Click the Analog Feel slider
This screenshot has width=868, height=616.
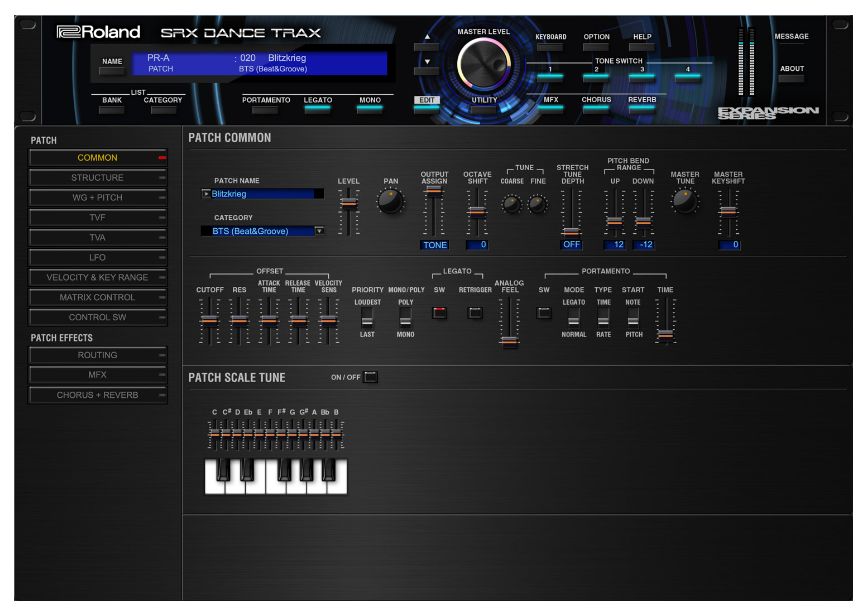point(509,322)
